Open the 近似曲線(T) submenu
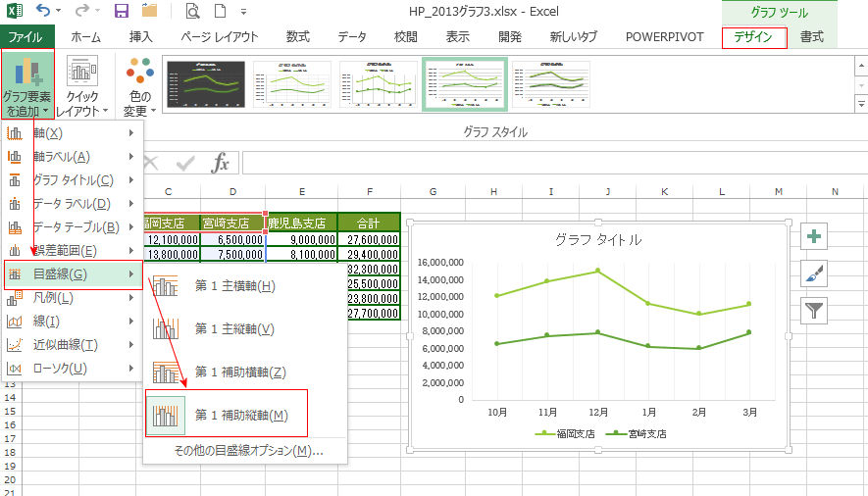The image size is (868, 496). click(x=72, y=345)
